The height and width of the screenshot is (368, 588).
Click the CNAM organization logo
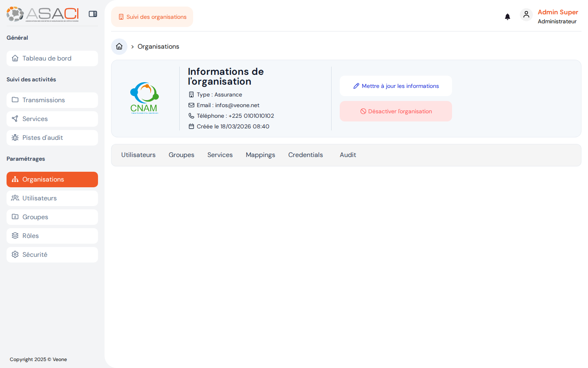(x=144, y=98)
